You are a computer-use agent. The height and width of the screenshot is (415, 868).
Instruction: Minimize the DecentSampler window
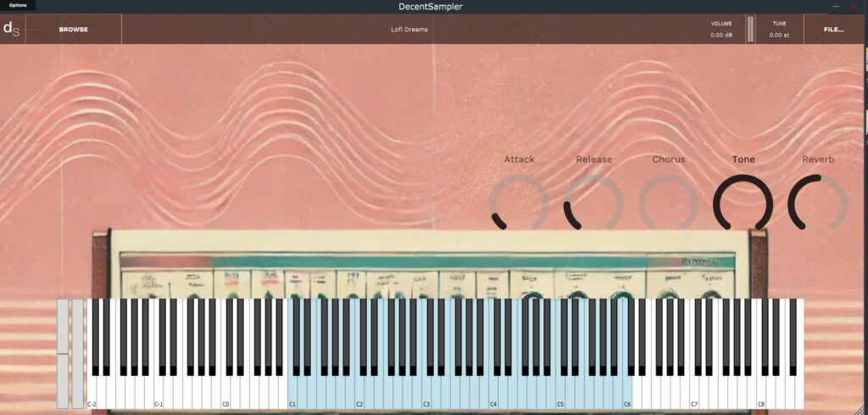coord(836,6)
